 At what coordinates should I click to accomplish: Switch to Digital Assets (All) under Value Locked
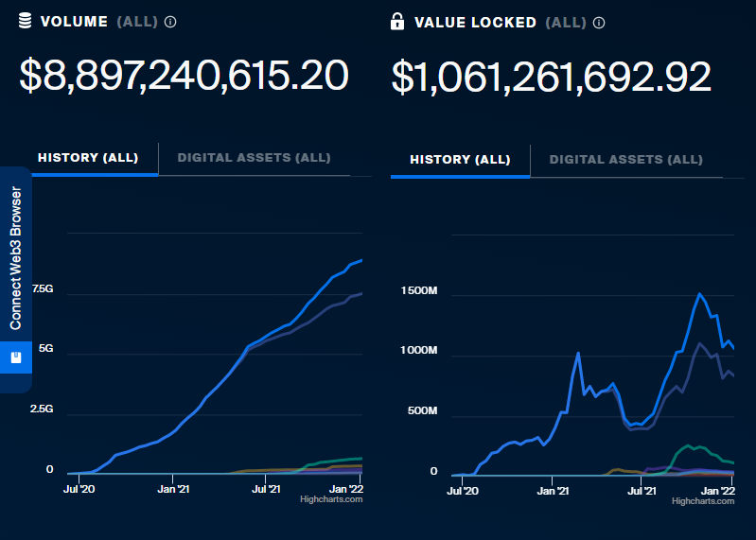click(x=625, y=160)
